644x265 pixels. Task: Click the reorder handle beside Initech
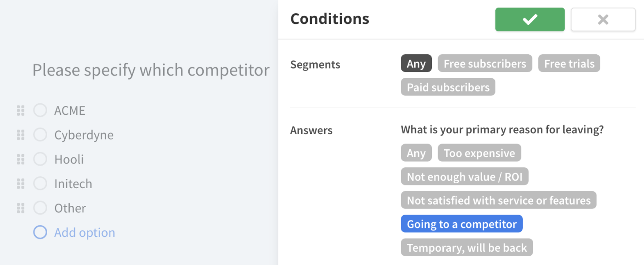point(20,184)
